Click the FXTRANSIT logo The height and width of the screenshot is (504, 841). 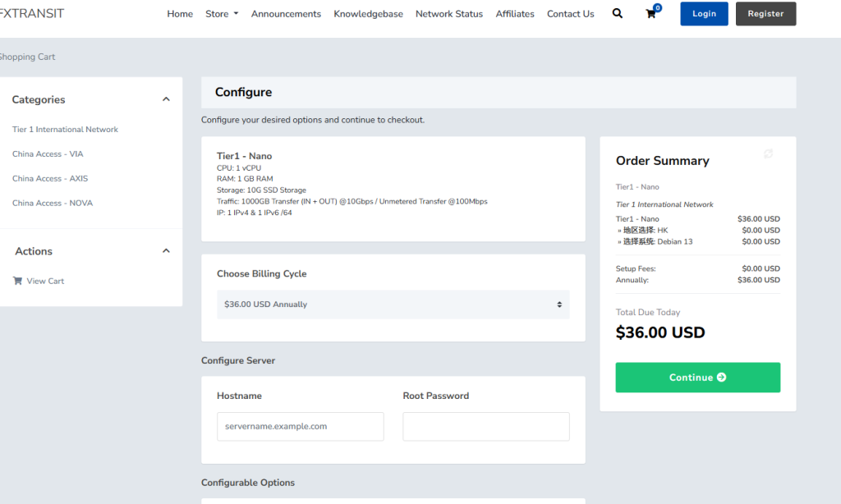33,13
